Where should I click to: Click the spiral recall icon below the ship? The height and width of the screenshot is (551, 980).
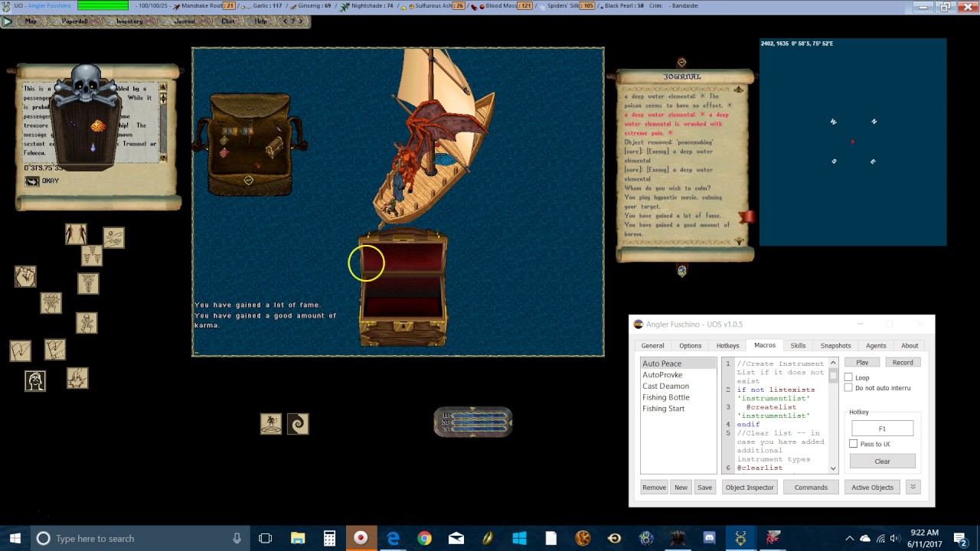(297, 423)
